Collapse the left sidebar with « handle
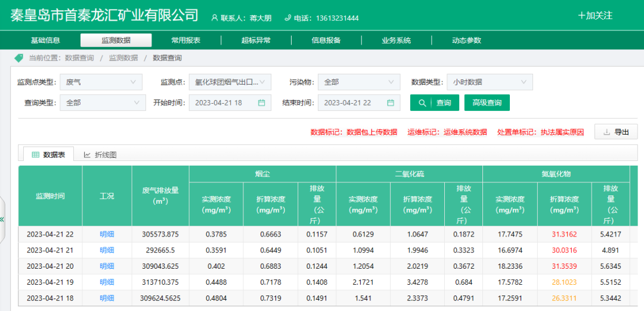 click(2, 219)
